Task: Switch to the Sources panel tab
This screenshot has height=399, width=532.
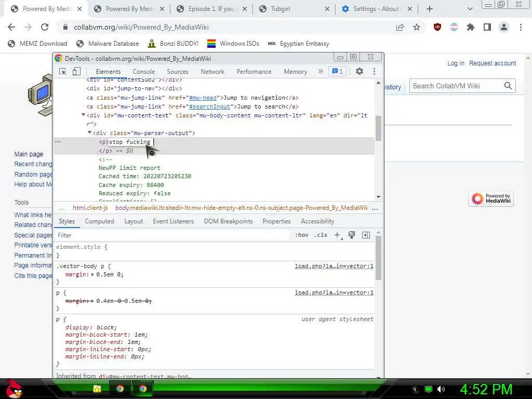Action: click(178, 72)
